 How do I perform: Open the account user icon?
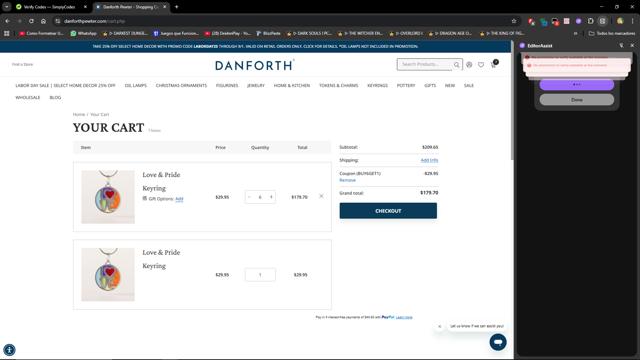469,64
